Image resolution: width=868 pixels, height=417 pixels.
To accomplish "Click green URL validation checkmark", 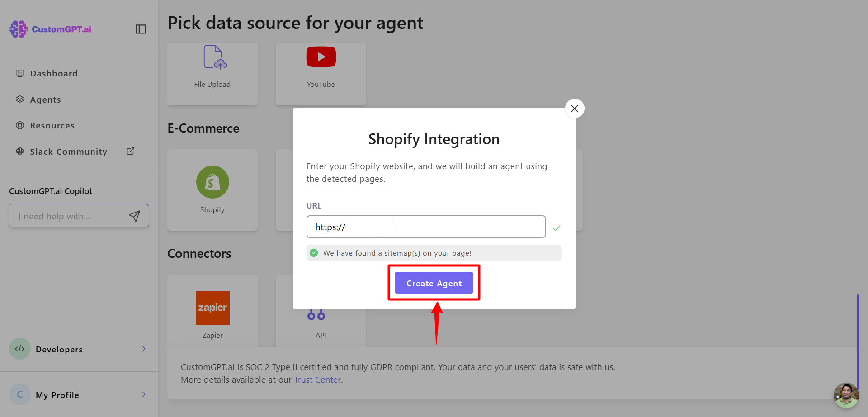I will (x=557, y=228).
